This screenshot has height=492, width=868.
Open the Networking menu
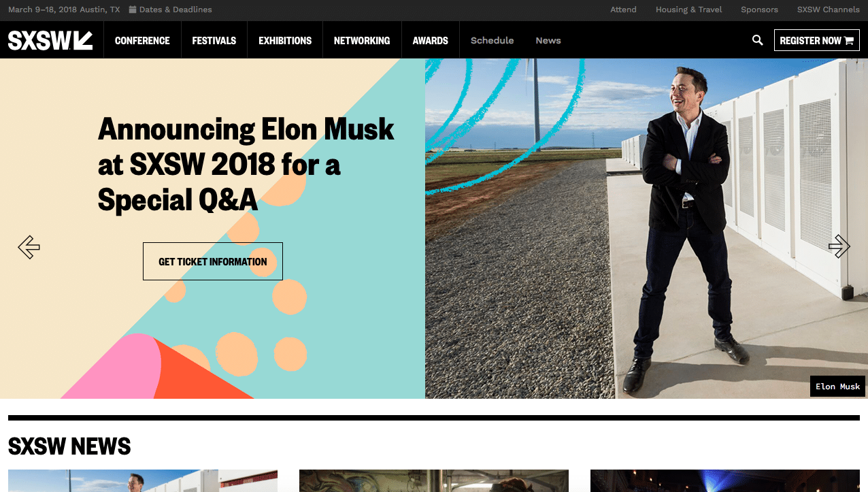click(x=362, y=40)
